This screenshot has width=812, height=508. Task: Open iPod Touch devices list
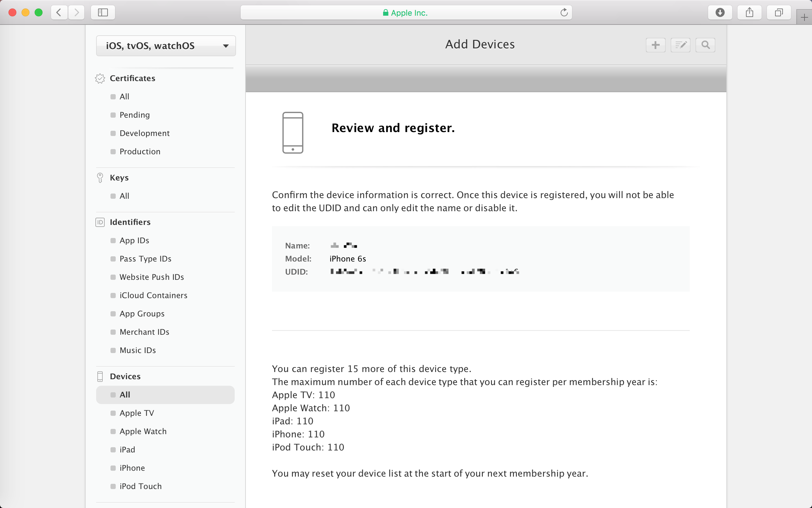[x=141, y=486]
